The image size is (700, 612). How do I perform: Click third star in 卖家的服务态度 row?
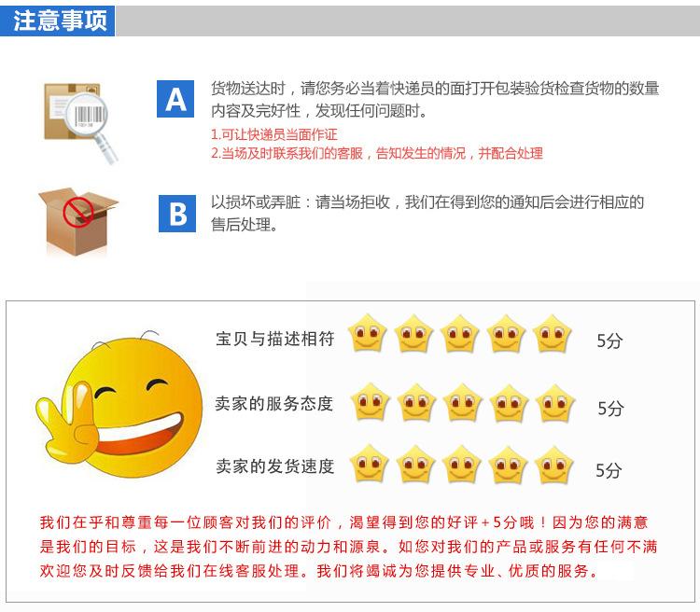463,402
